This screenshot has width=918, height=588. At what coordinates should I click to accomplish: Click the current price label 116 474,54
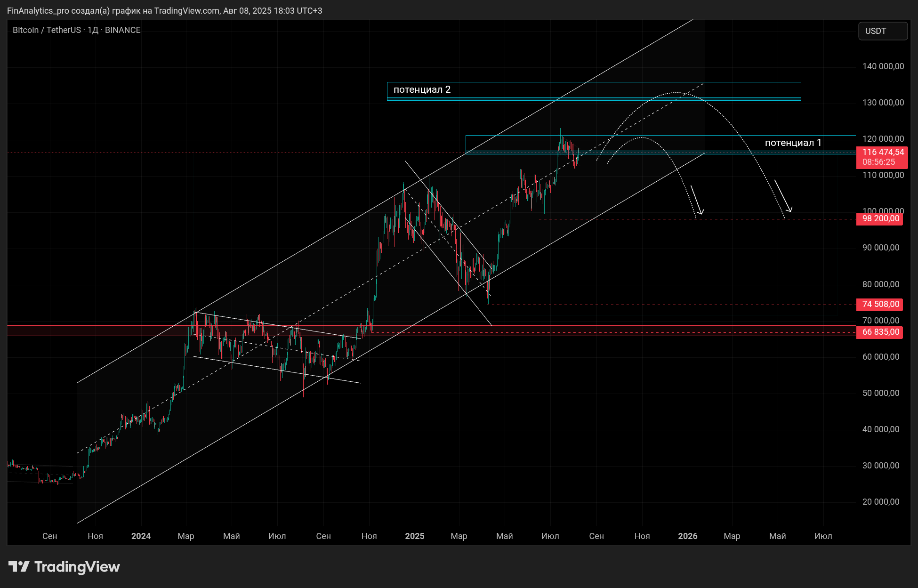pos(883,152)
